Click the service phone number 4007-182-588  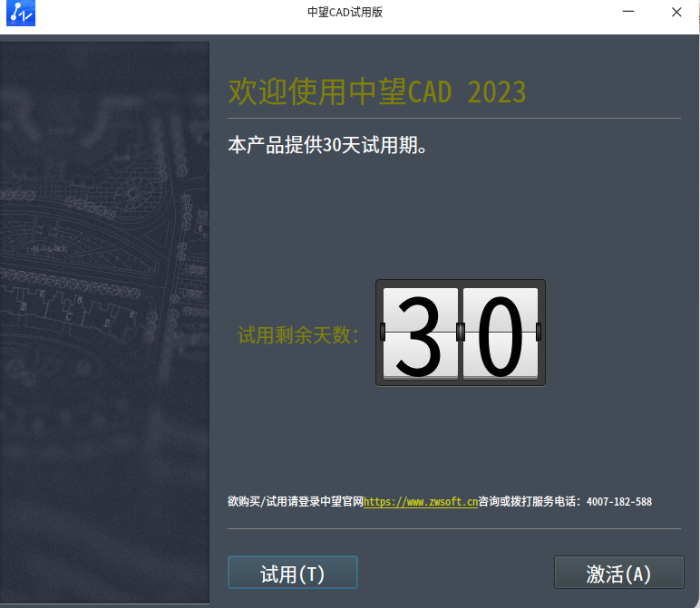tap(619, 502)
